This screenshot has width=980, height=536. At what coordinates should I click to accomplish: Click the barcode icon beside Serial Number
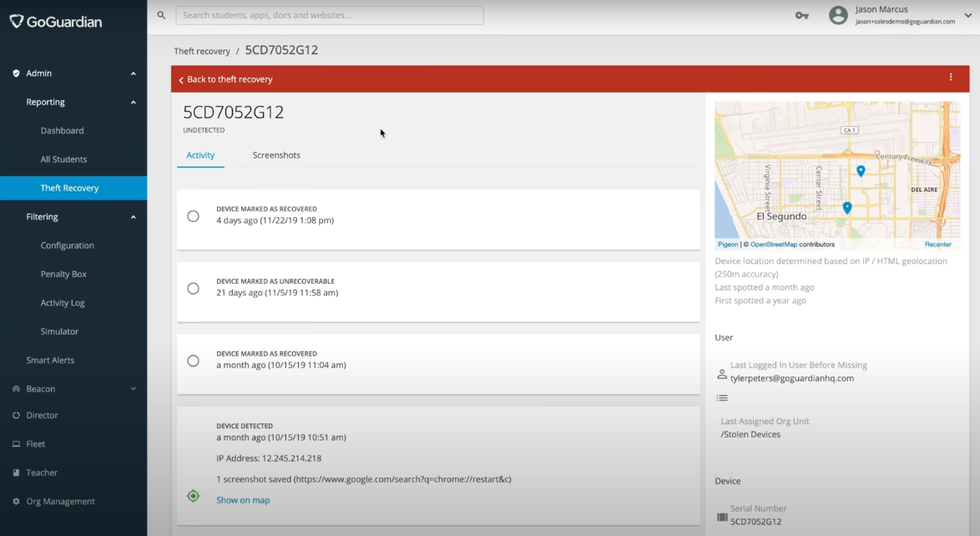click(722, 518)
